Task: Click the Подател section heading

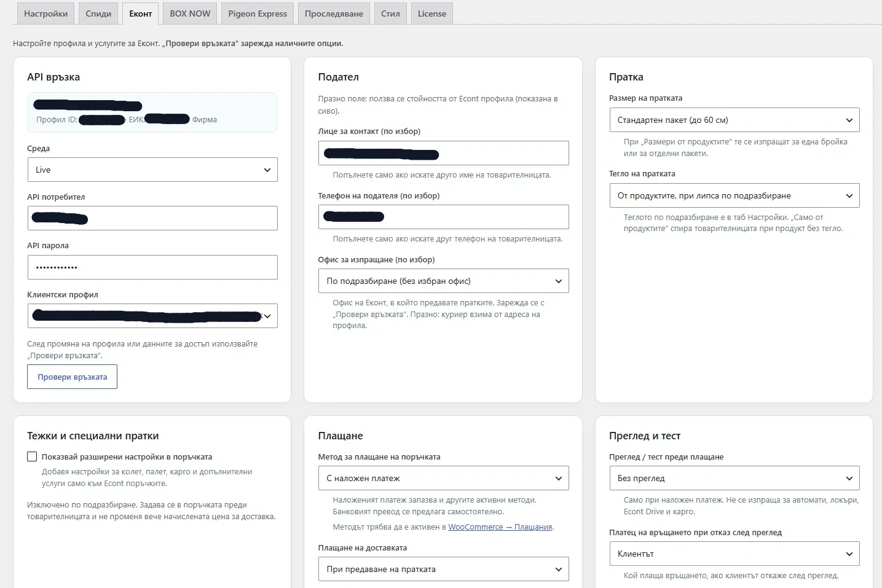Action: (x=338, y=77)
